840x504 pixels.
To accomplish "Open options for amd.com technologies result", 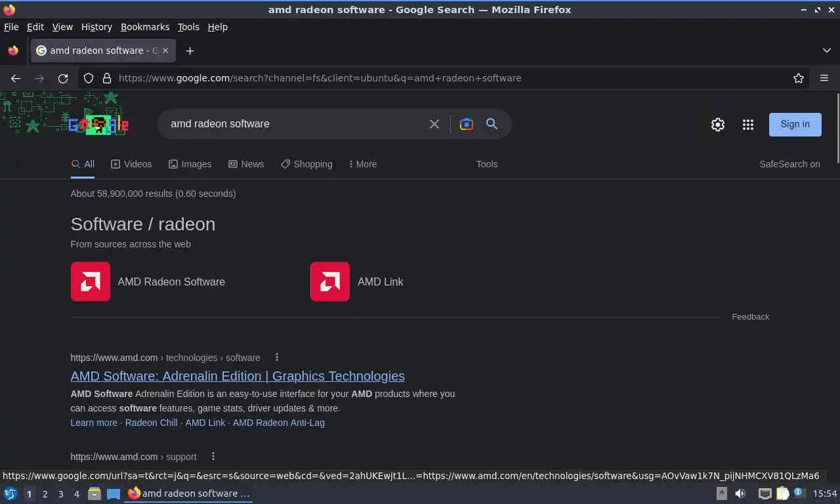I will point(277,357).
